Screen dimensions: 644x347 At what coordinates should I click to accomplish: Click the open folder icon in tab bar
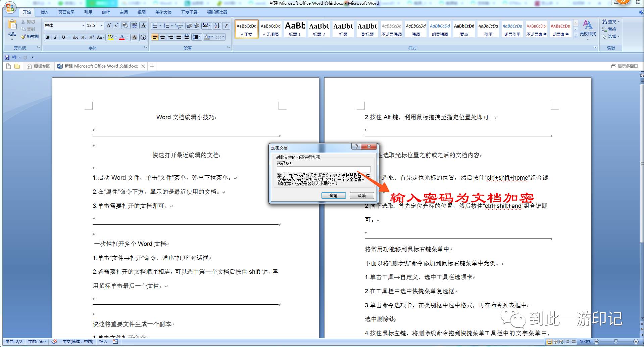pyautogui.click(x=17, y=66)
